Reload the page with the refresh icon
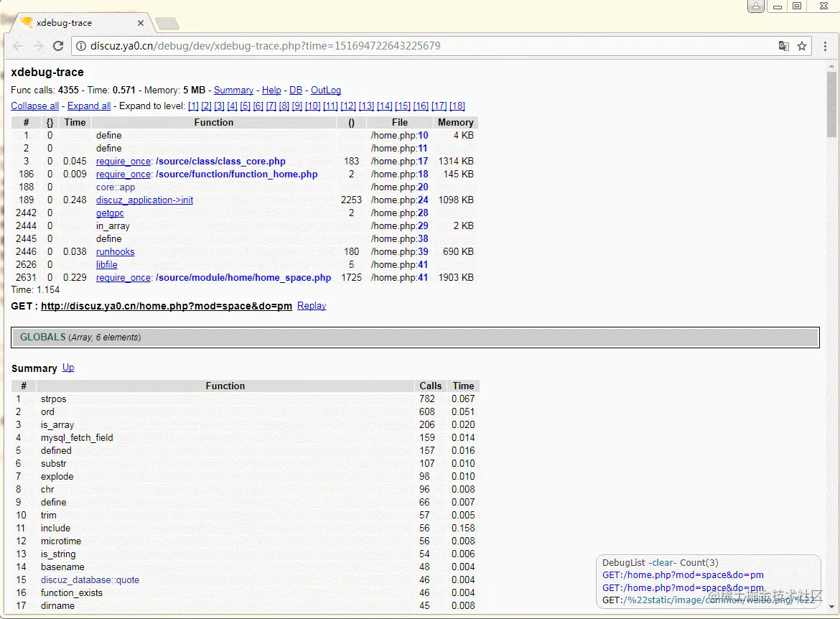Screen dimensions: 840x619 tap(58, 46)
